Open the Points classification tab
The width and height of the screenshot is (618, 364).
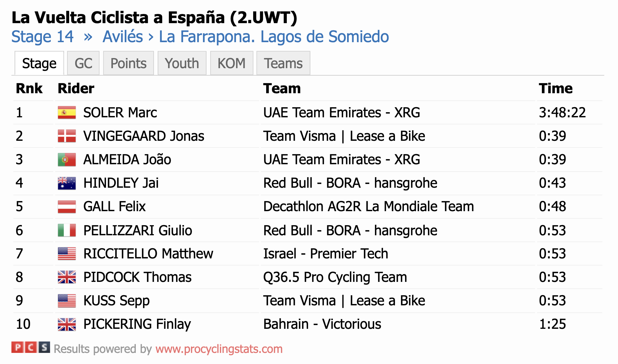click(x=128, y=63)
